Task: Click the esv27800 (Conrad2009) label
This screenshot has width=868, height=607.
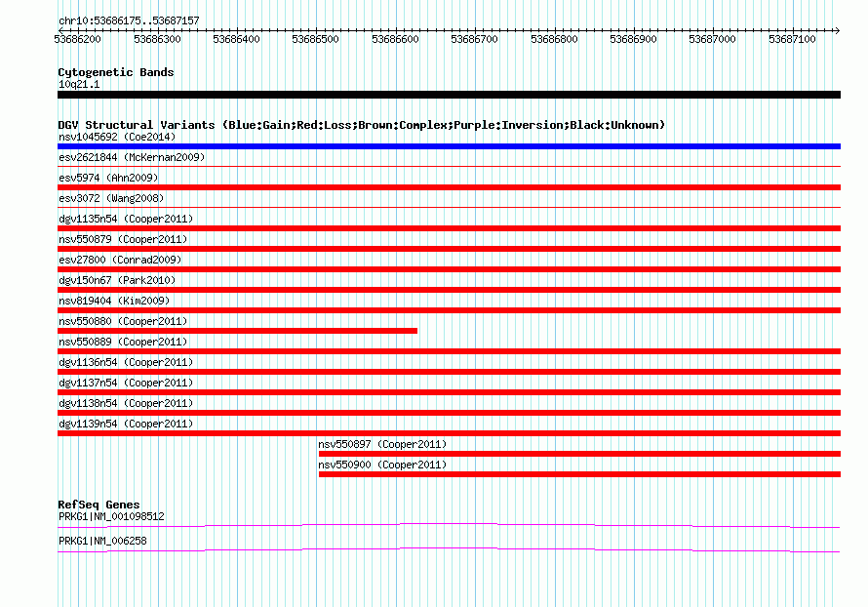Action: (120, 260)
